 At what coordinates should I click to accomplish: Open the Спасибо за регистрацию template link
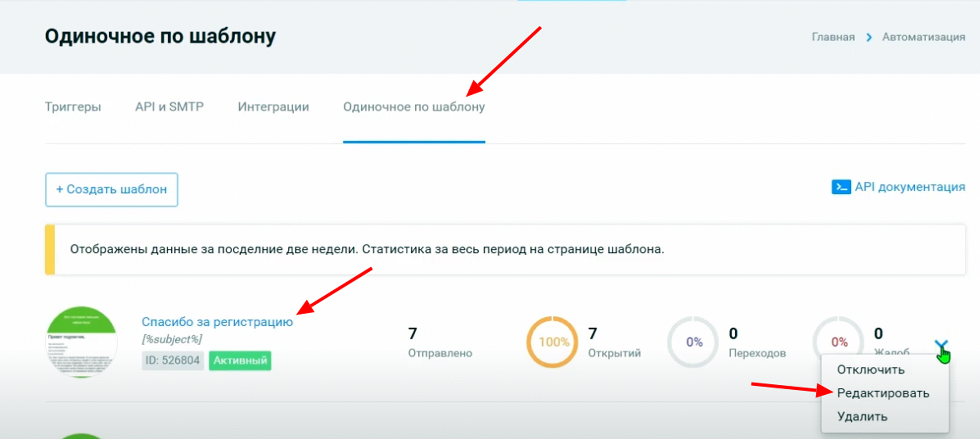tap(217, 322)
